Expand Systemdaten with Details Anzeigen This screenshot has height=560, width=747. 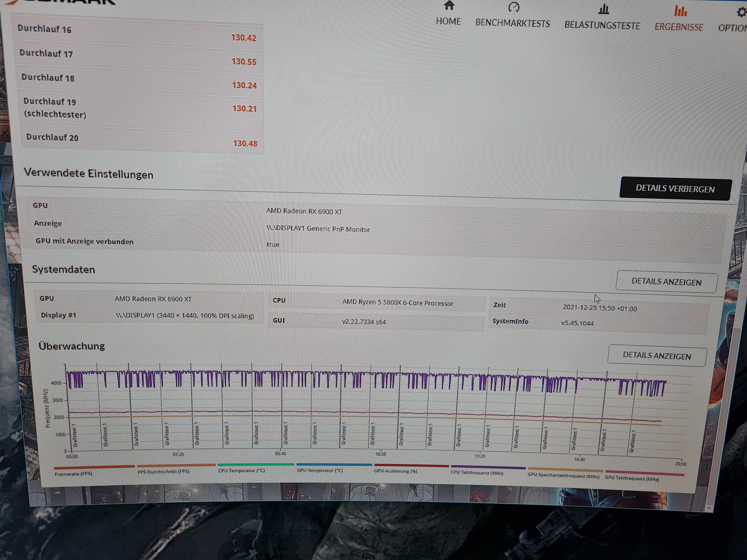click(x=666, y=282)
